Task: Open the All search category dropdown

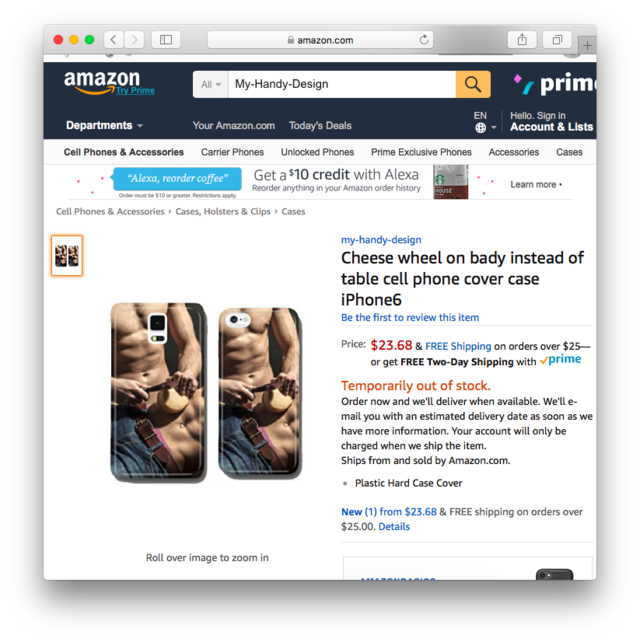Action: pyautogui.click(x=210, y=84)
